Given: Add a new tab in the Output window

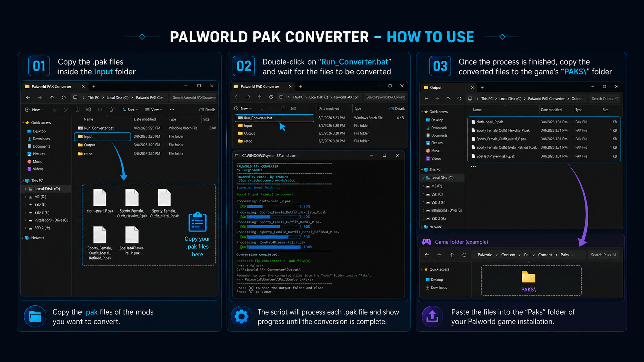Looking at the screenshot, I should [x=482, y=88].
